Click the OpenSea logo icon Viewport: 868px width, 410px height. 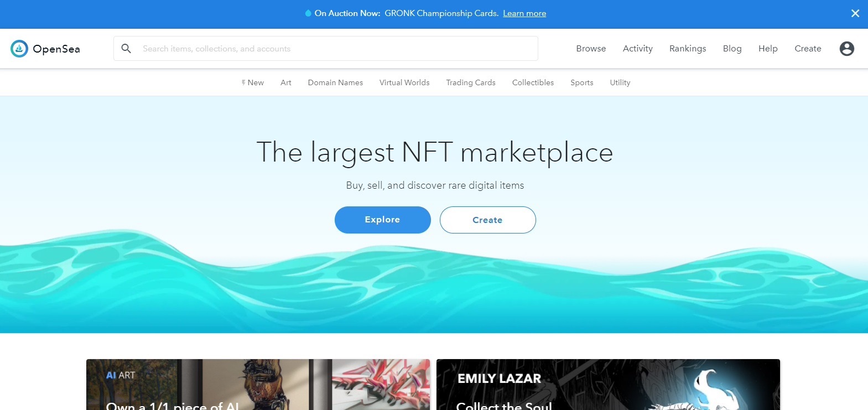pos(19,49)
